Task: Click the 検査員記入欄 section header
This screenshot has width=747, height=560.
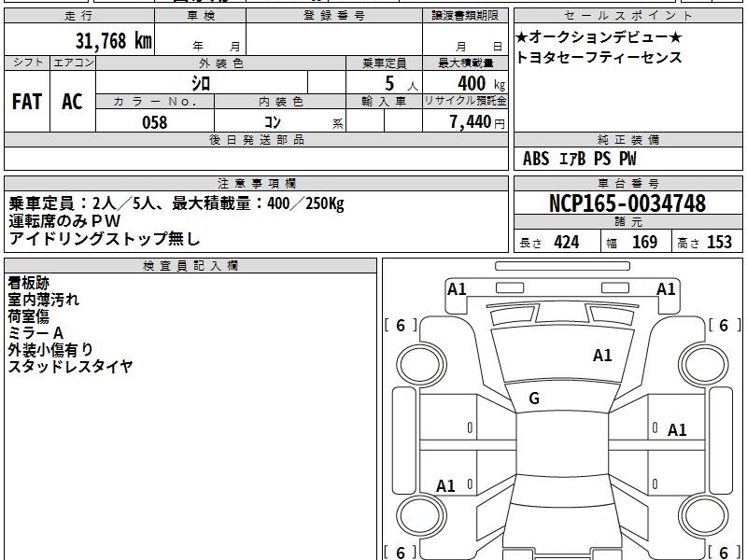Action: pos(190,266)
